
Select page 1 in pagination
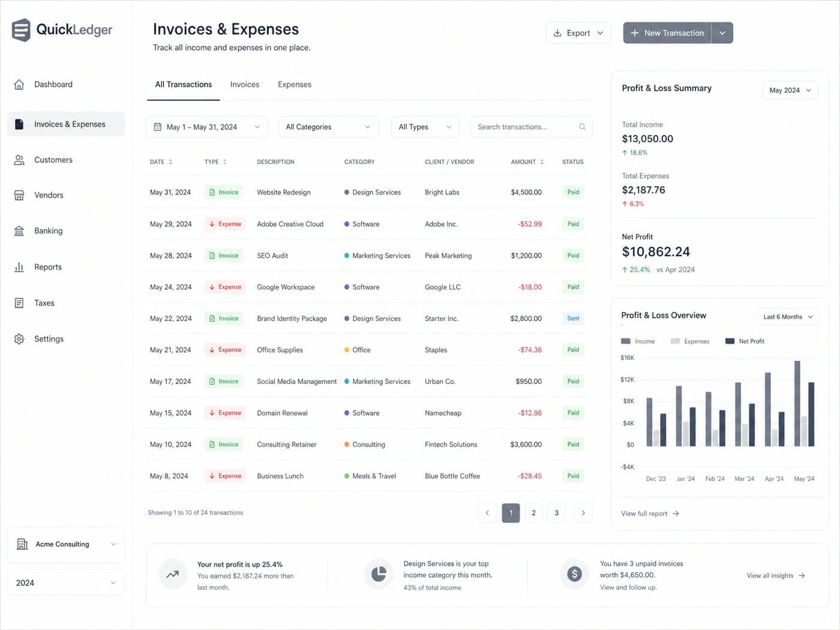pos(511,513)
